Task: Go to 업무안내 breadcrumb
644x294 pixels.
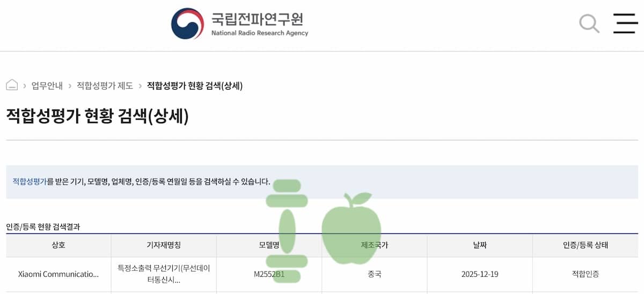Action: pyautogui.click(x=47, y=86)
